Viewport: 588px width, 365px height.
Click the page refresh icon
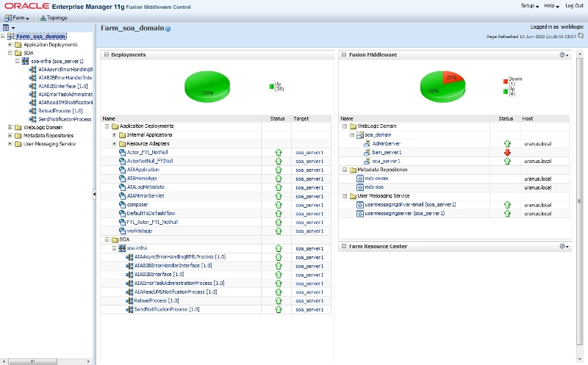point(581,36)
